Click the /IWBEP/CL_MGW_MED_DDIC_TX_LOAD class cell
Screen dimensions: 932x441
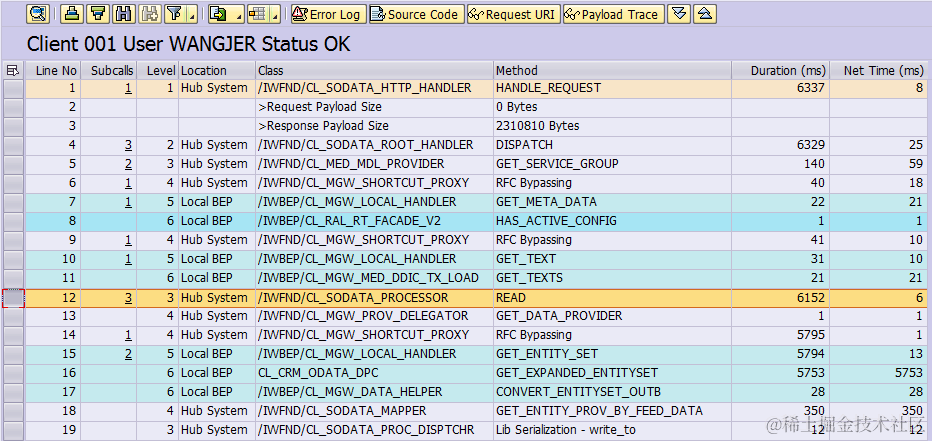pyautogui.click(x=374, y=278)
